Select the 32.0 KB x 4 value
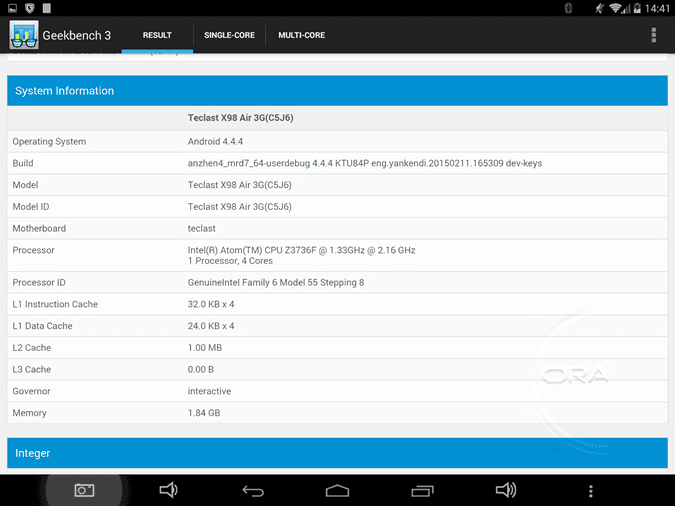The height and width of the screenshot is (506, 675). tap(211, 304)
